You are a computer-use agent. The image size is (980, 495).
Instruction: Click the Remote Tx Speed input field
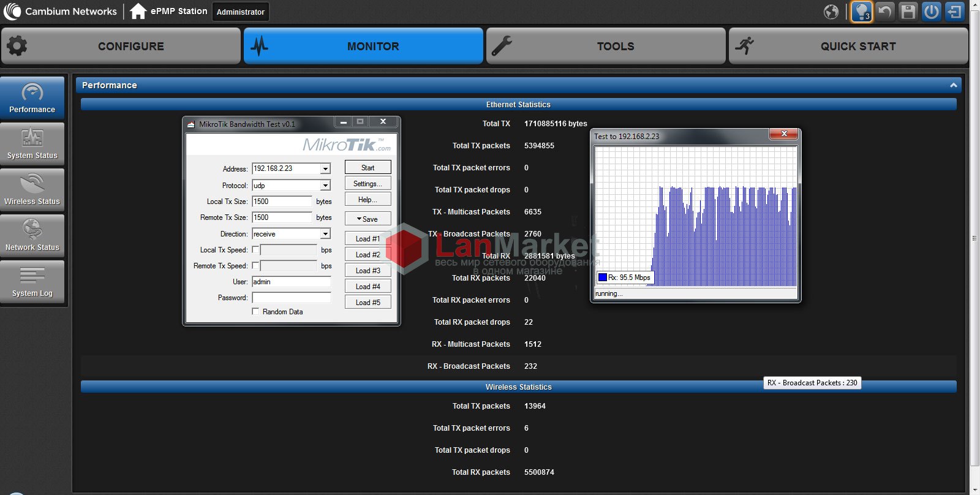coord(288,266)
